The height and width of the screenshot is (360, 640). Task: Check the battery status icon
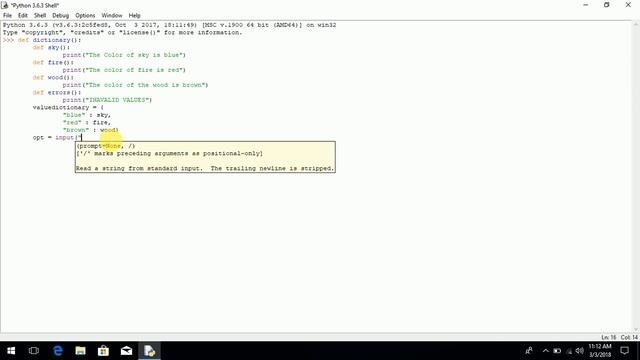557,351
